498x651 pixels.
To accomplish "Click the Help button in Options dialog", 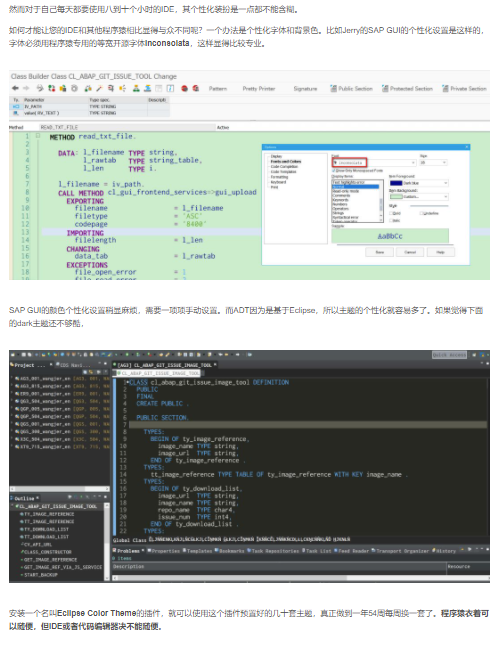I will tap(440, 252).
